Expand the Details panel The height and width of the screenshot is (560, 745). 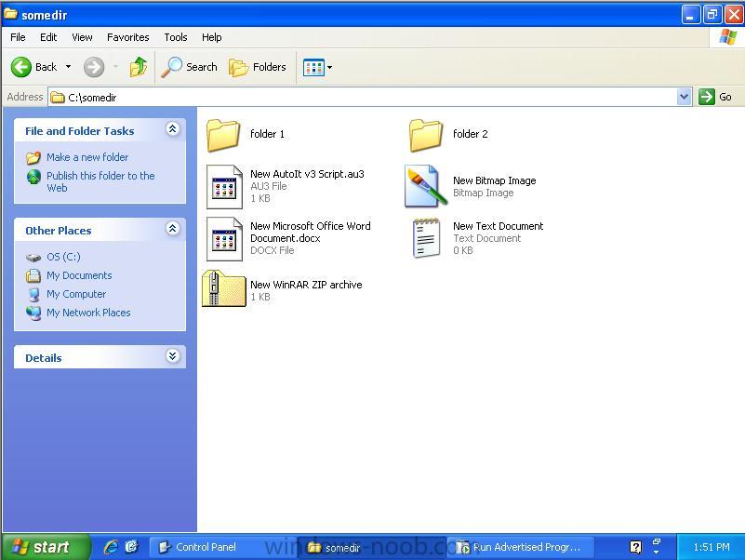pos(172,356)
